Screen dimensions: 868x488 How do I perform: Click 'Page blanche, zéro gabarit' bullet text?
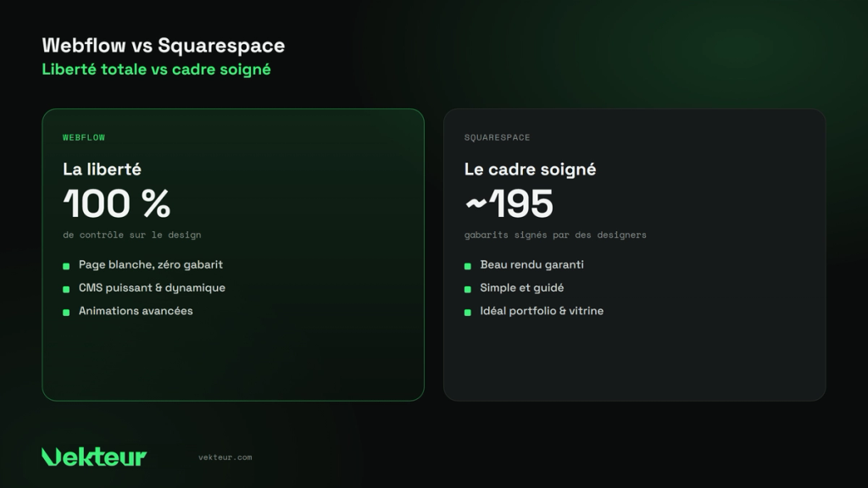coord(151,264)
